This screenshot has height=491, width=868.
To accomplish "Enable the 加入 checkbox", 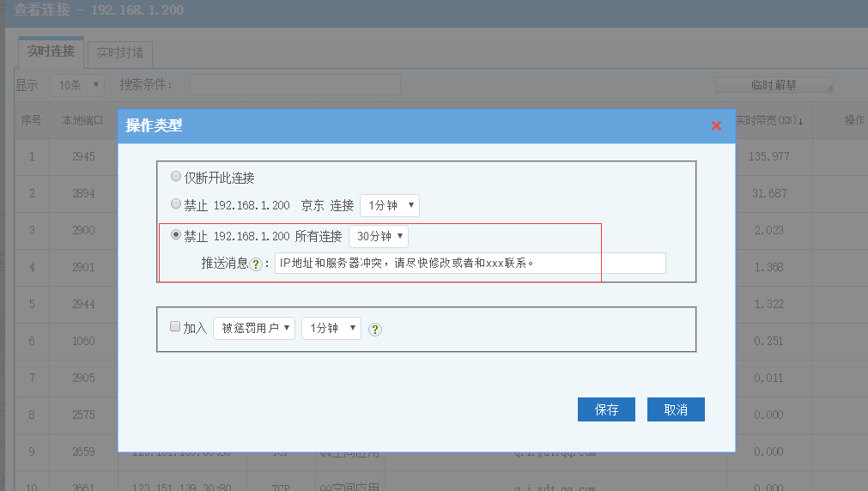I will (175, 327).
